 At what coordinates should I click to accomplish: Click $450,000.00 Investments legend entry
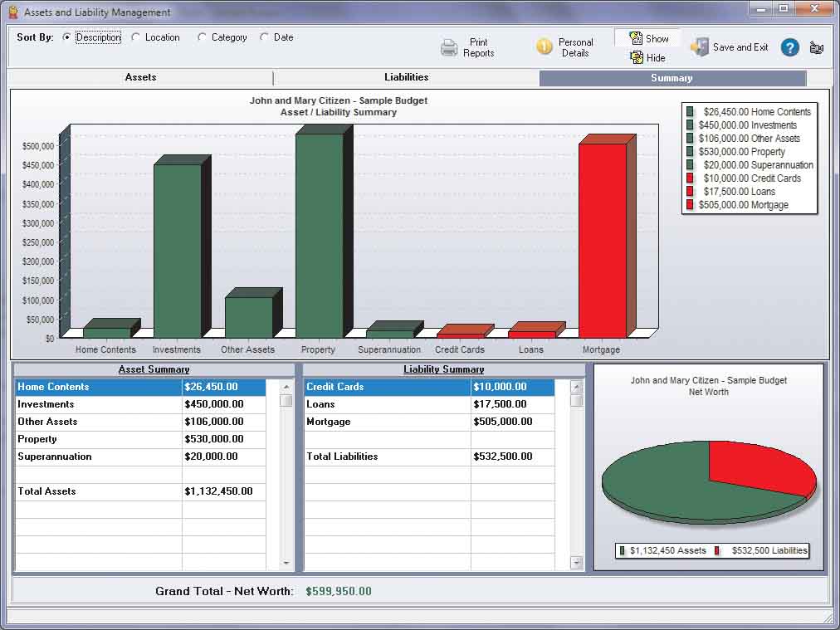pyautogui.click(x=748, y=125)
